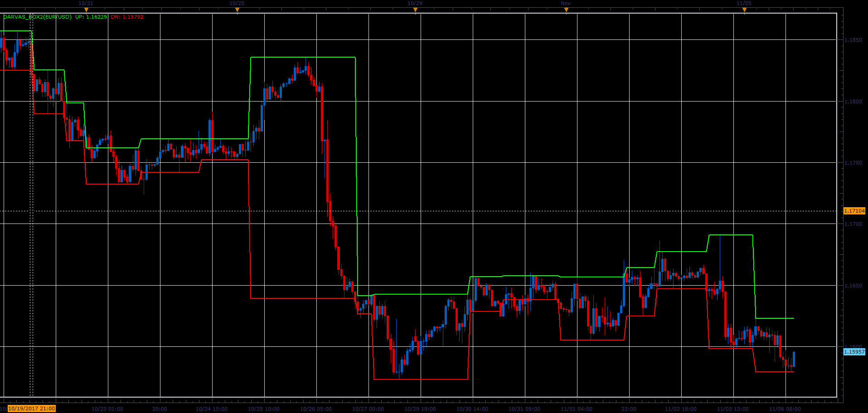Image resolution: width=868 pixels, height=413 pixels.
Task: Click the orange triangle marker below 10/25
Action: tap(237, 10)
